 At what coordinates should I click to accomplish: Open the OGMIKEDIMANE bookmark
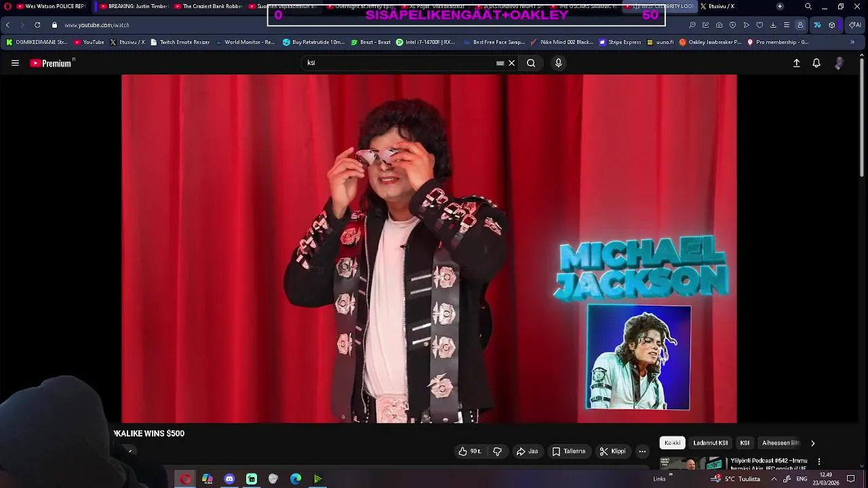click(37, 42)
